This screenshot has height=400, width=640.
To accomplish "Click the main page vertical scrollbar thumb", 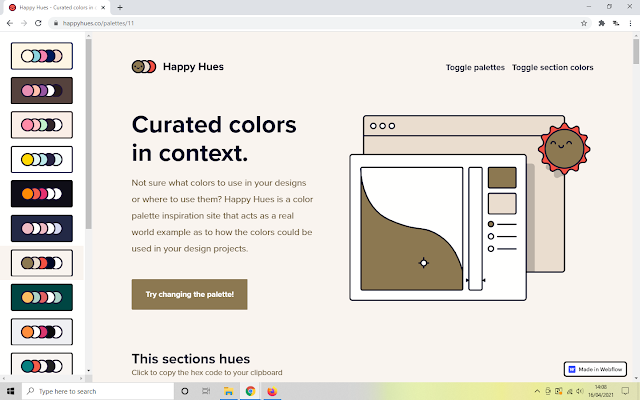I will point(636,51).
